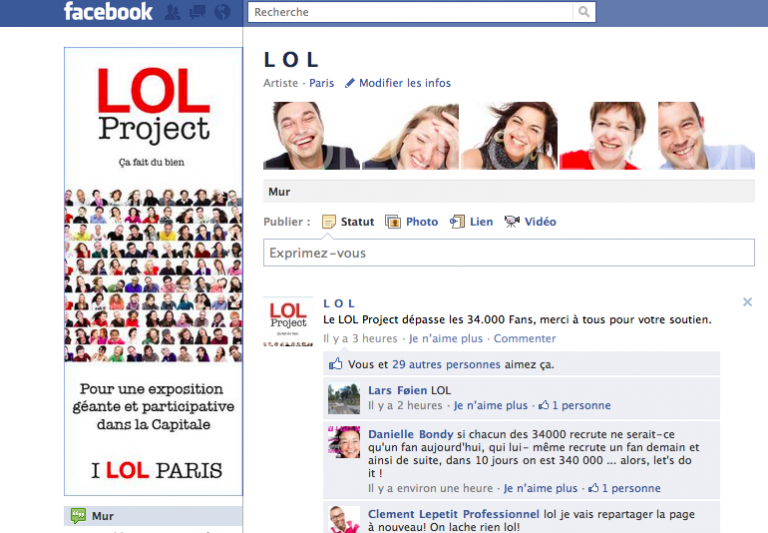Viewport: 768px width, 533px height.
Task: Open the messages icon in top bar
Action: pyautogui.click(x=197, y=13)
